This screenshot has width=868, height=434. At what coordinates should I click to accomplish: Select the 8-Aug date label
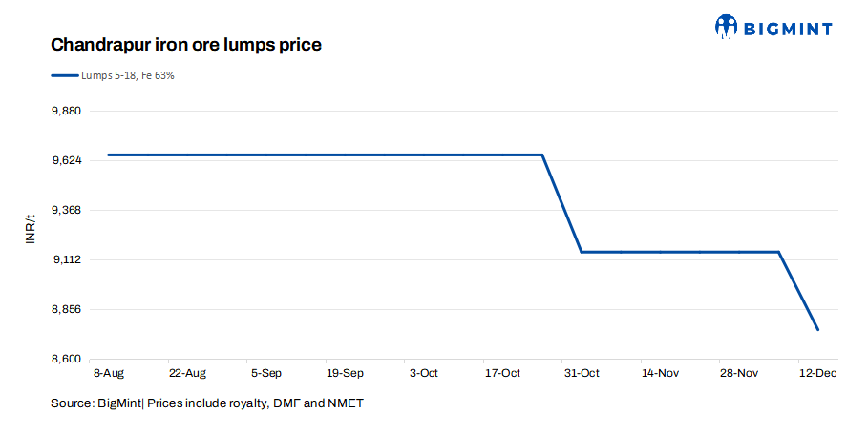pyautogui.click(x=108, y=373)
